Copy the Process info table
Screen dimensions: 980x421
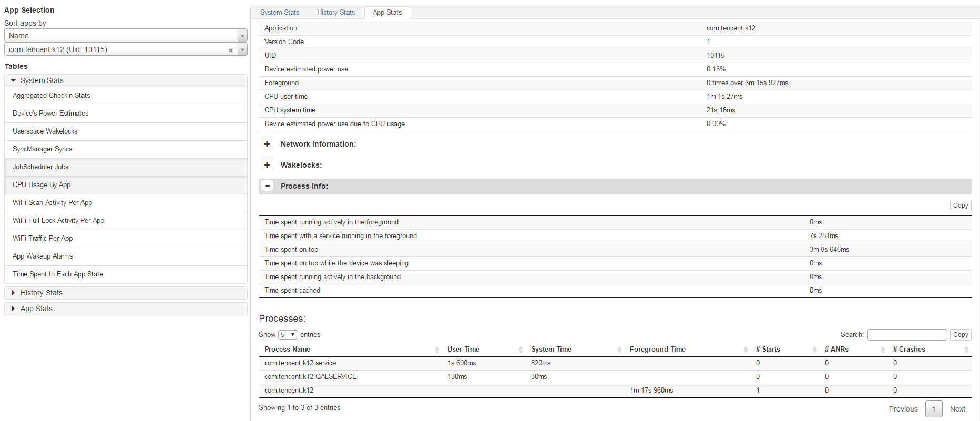click(x=961, y=206)
